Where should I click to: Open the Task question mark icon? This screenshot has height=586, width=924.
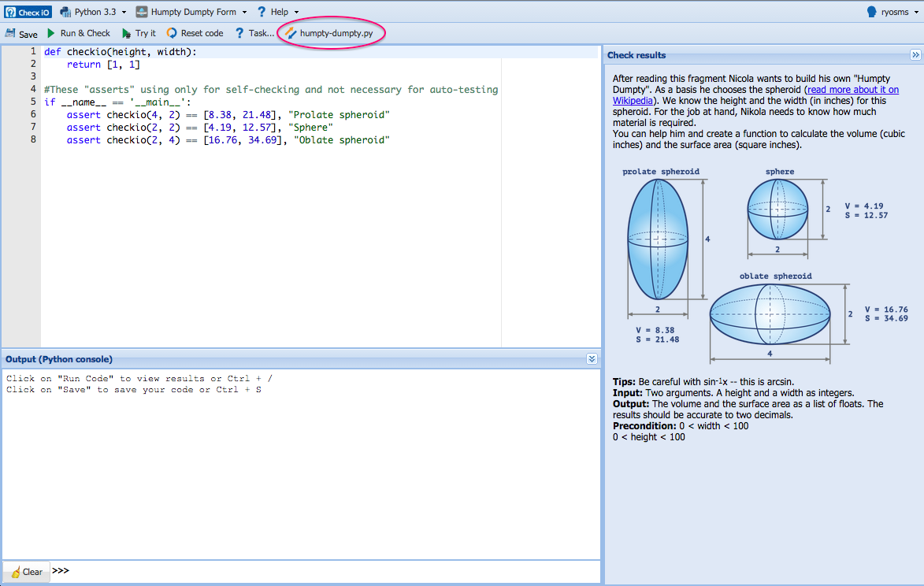[239, 33]
